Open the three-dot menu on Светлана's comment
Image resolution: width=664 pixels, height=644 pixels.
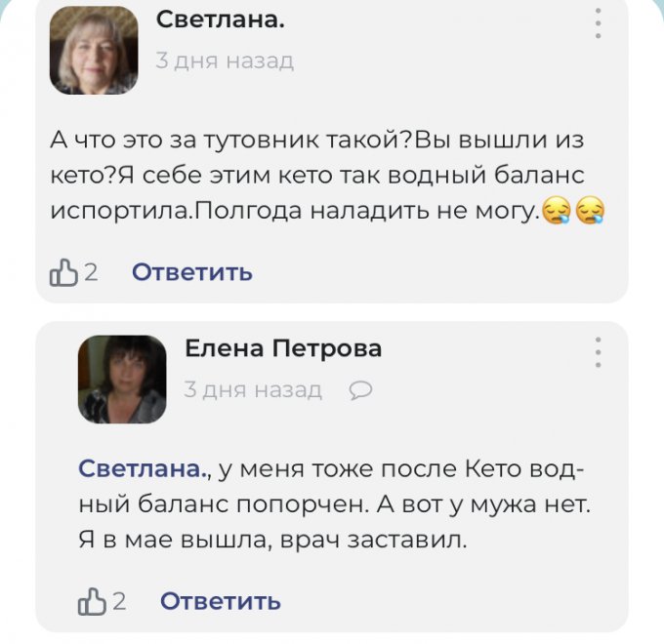click(598, 21)
